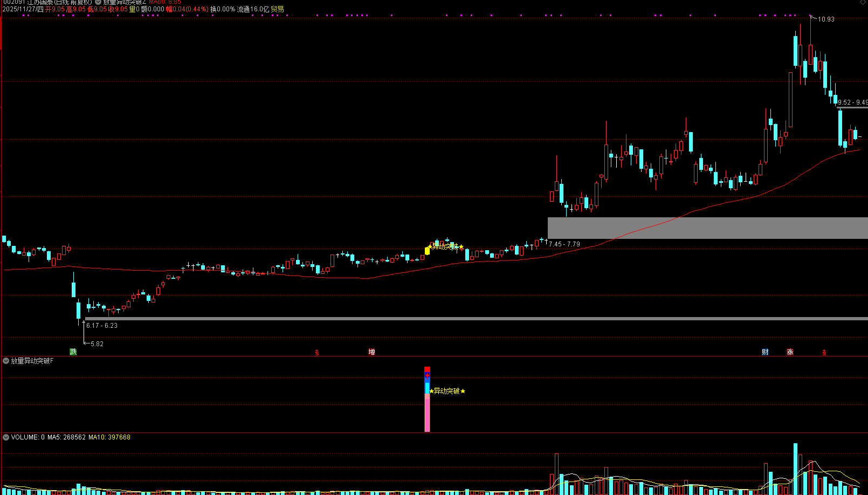This screenshot has height=495, width=868.
Task: Click the MA5: 268562 volume value
Action: click(x=67, y=437)
